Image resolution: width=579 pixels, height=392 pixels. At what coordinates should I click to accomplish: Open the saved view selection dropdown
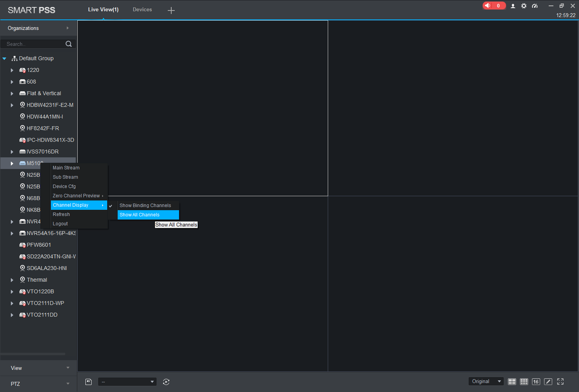[x=127, y=382]
